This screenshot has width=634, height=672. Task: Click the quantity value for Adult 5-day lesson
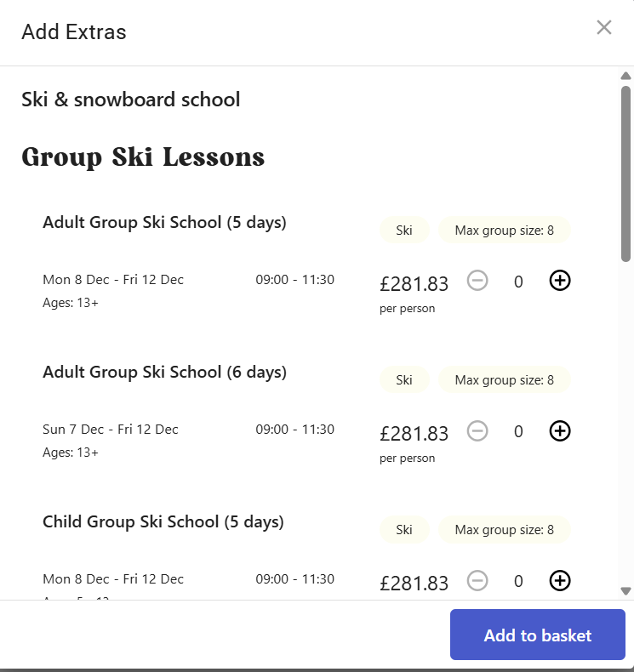pyautogui.click(x=518, y=282)
